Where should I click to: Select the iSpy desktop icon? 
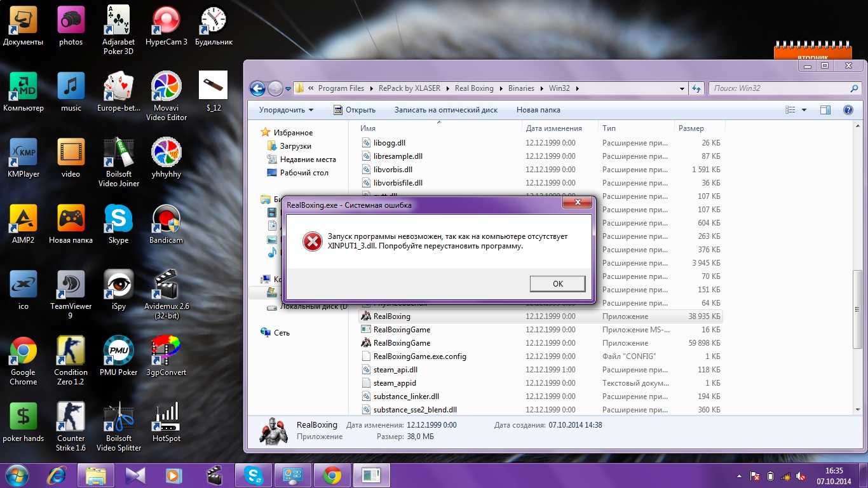[118, 290]
